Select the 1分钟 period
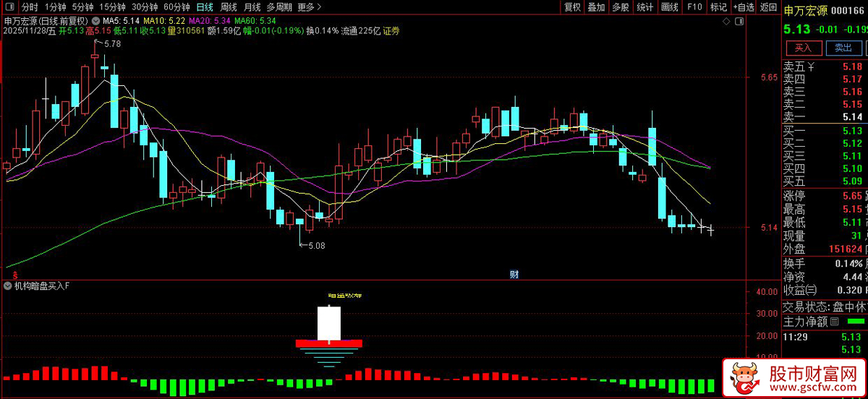The width and height of the screenshot is (868, 399). coord(56,7)
